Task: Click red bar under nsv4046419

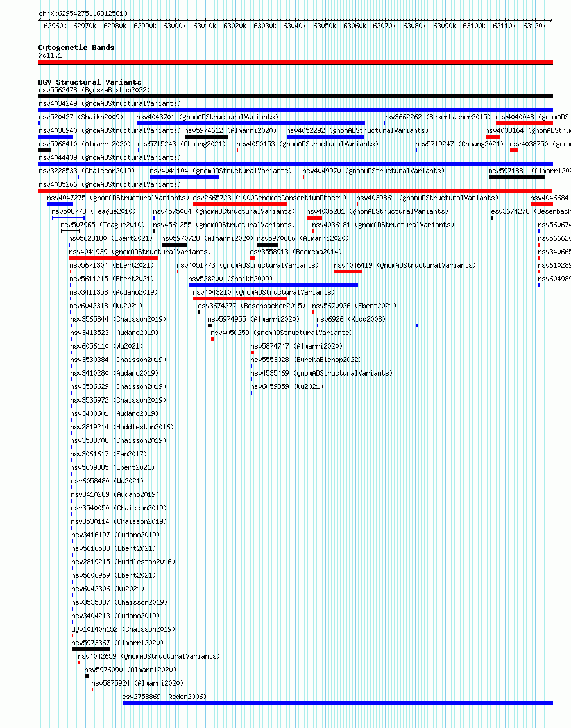Action: (348, 272)
